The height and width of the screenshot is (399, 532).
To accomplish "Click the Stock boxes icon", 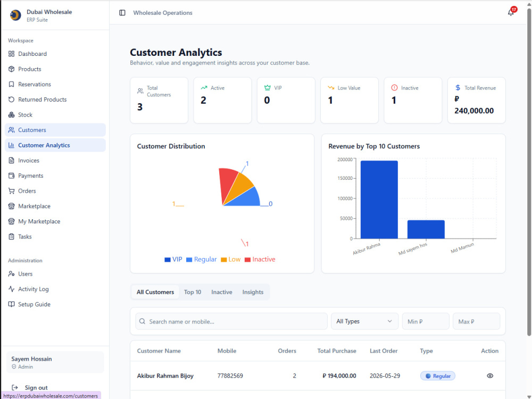I will 12,115.
